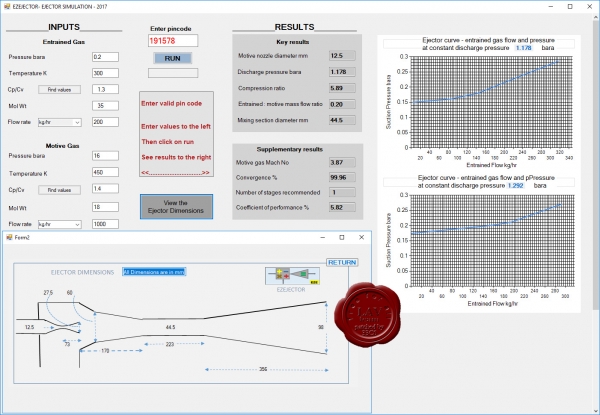Click bottom chart discharge pressure 1.292 value

(x=515, y=186)
